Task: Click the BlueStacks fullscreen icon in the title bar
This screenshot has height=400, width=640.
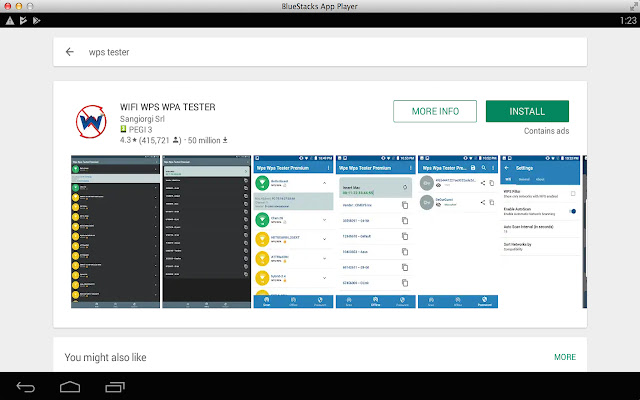Action: tap(633, 6)
